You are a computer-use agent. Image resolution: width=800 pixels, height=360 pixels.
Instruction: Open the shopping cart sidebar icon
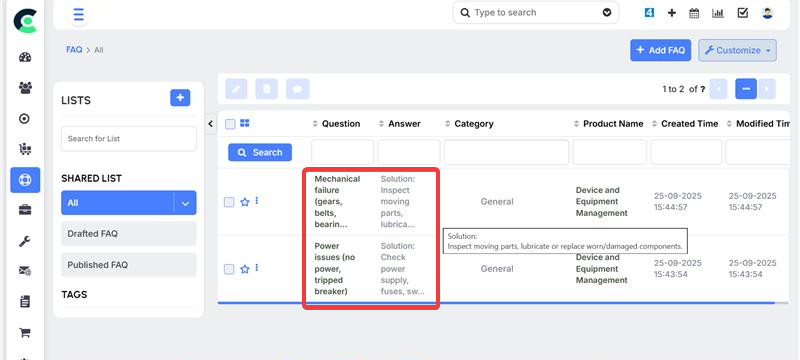(x=24, y=333)
